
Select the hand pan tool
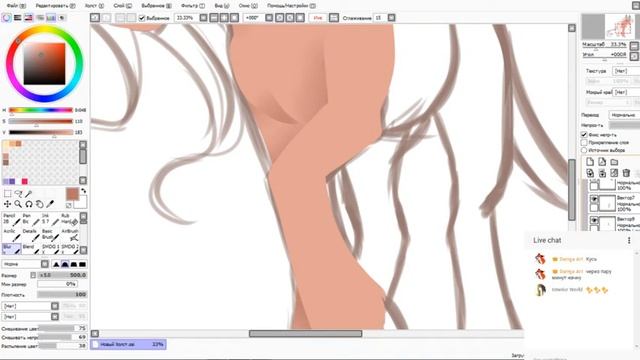[39, 204]
